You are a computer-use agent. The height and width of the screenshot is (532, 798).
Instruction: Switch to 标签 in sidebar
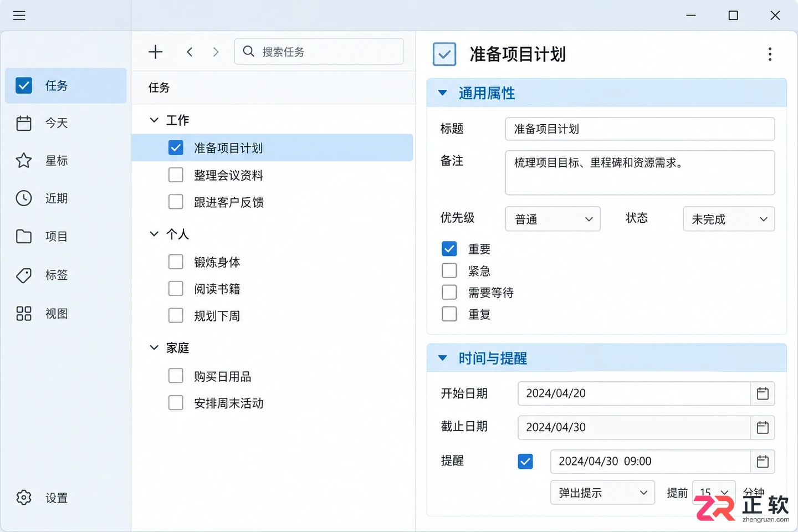point(65,275)
